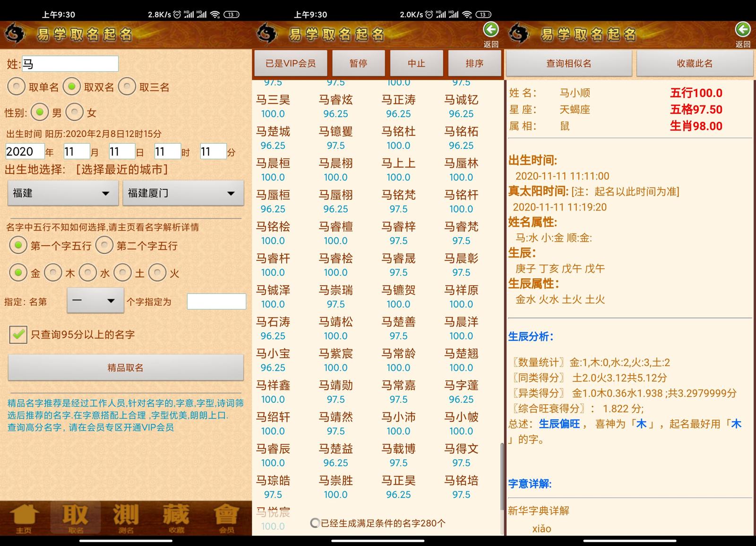Click the 排序 sort button
This screenshot has width=756, height=546.
[474, 63]
